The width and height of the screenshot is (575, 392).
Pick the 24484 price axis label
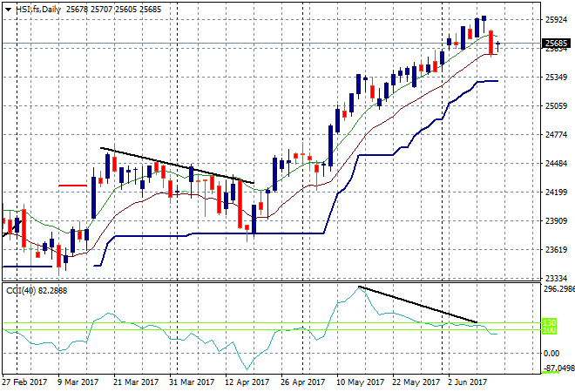point(557,164)
